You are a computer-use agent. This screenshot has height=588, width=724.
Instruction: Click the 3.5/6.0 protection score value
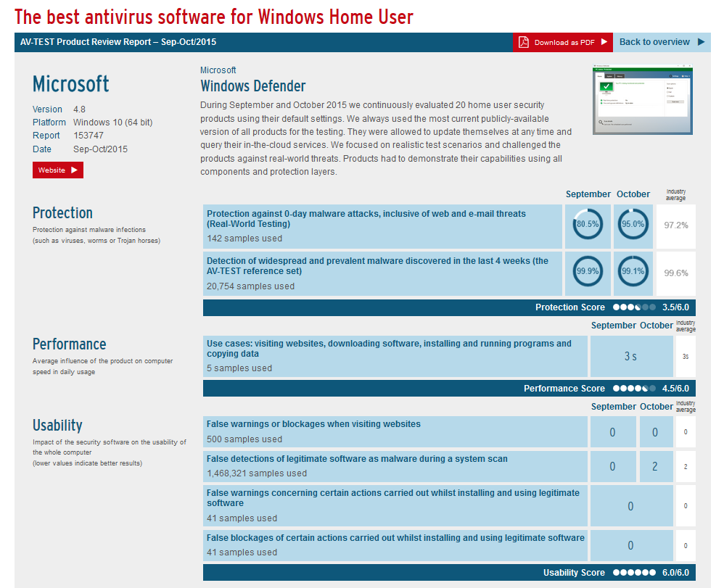tap(675, 307)
